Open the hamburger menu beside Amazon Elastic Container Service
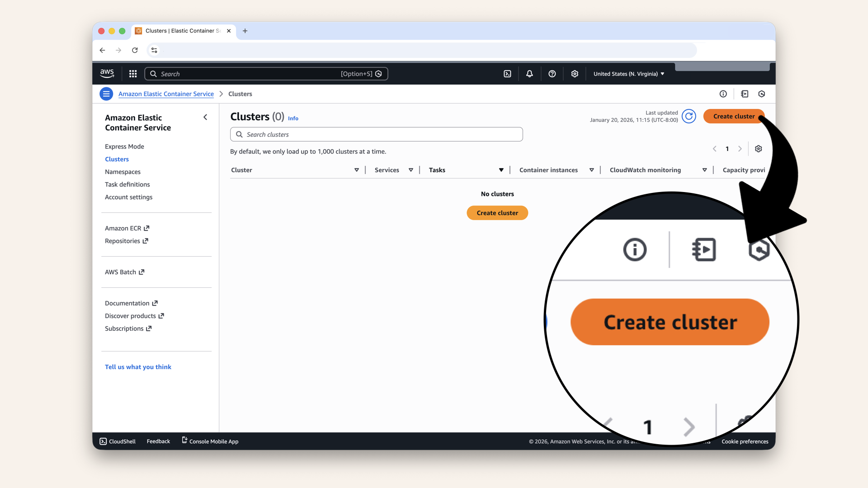868x488 pixels. [x=106, y=94]
